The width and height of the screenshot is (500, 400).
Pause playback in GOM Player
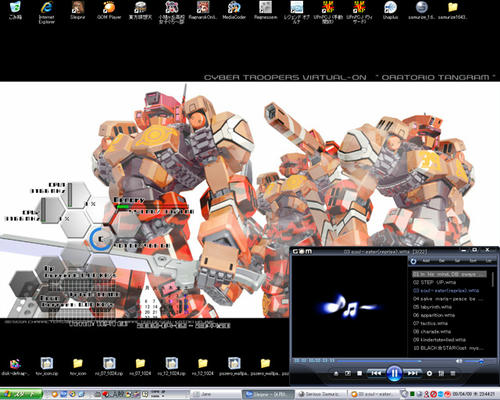coord(394,373)
